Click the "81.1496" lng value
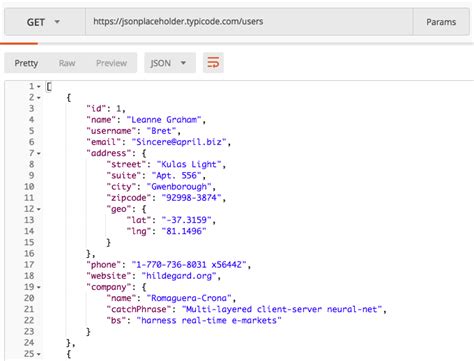The height and width of the screenshot is (361, 474). pyautogui.click(x=184, y=231)
